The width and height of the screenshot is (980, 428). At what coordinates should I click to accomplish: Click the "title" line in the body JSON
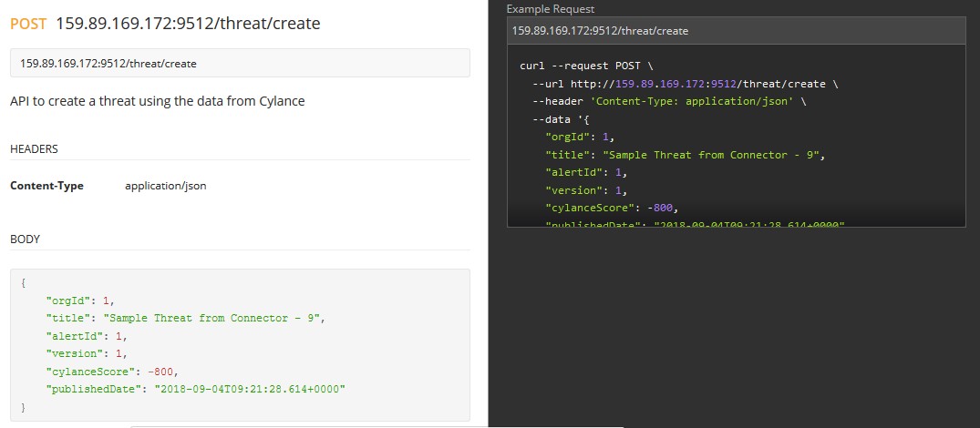[186, 318]
